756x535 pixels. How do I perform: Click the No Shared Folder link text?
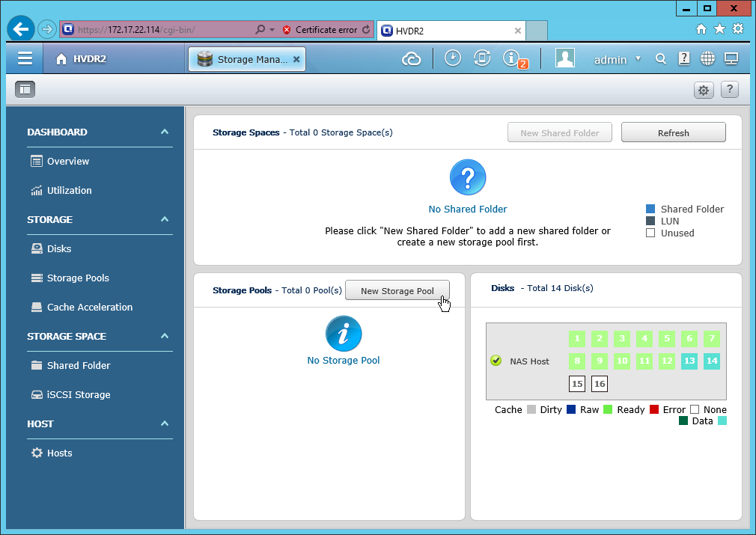point(468,210)
